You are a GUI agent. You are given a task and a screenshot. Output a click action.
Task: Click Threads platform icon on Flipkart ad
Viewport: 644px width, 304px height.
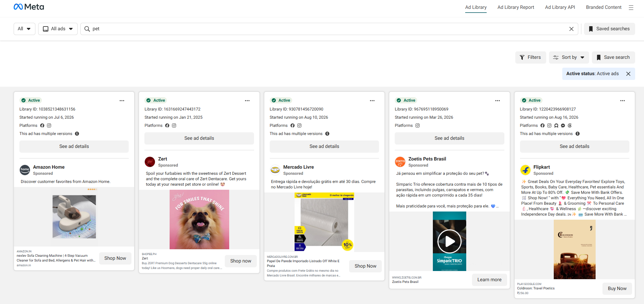pyautogui.click(x=570, y=125)
